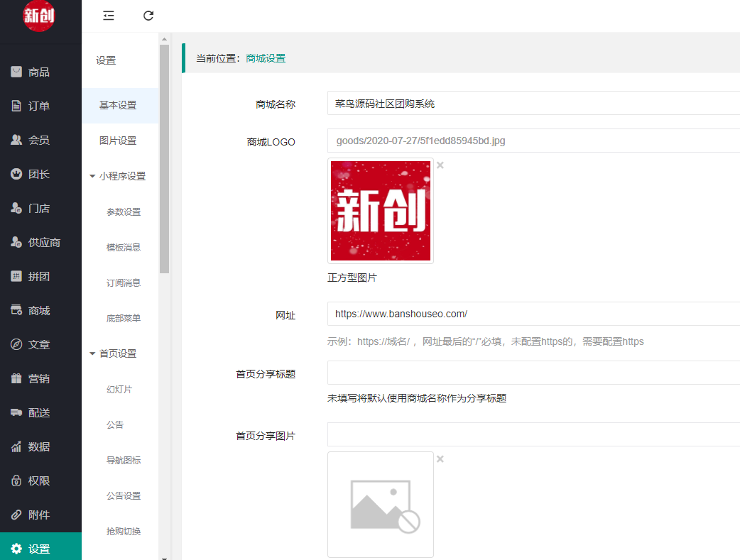This screenshot has width=740, height=560.
Task: Open 参数设置 under 小程序设置
Action: [124, 212]
